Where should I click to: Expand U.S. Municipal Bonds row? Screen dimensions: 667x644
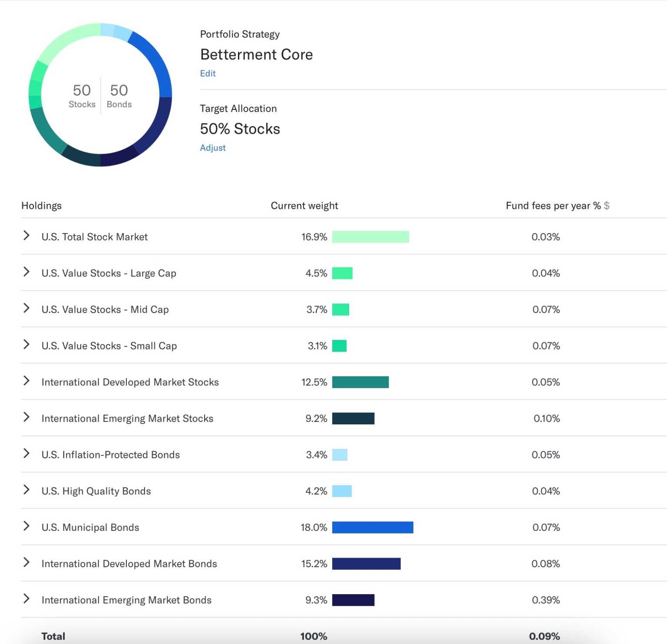(26, 526)
